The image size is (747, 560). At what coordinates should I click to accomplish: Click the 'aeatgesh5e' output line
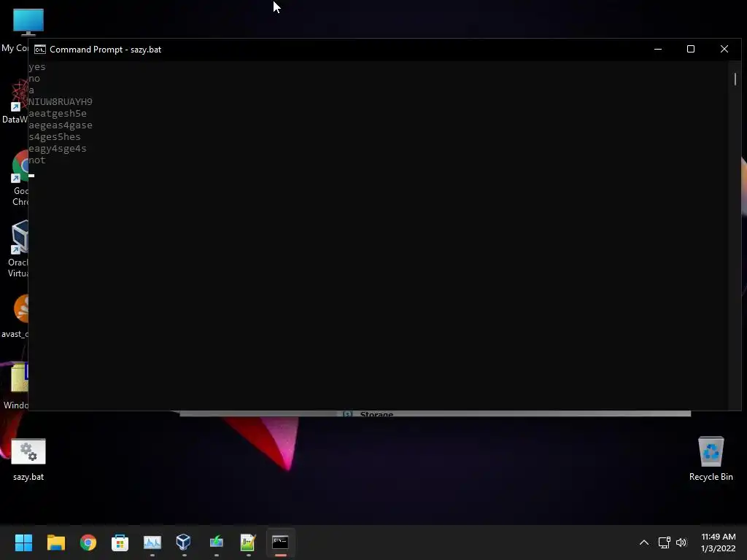coord(58,113)
